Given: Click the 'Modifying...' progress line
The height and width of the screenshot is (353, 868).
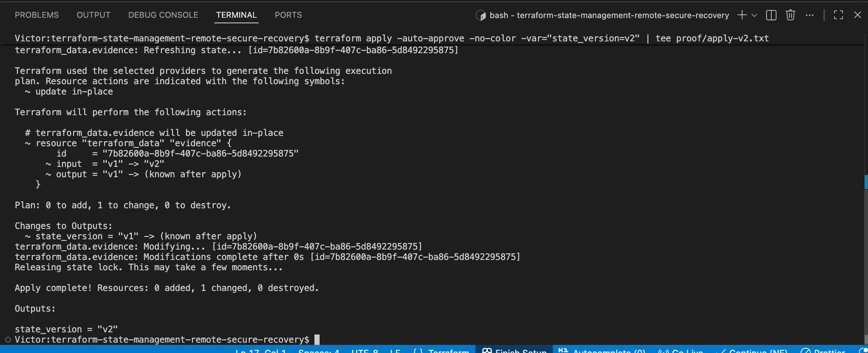Looking at the screenshot, I should pos(218,247).
